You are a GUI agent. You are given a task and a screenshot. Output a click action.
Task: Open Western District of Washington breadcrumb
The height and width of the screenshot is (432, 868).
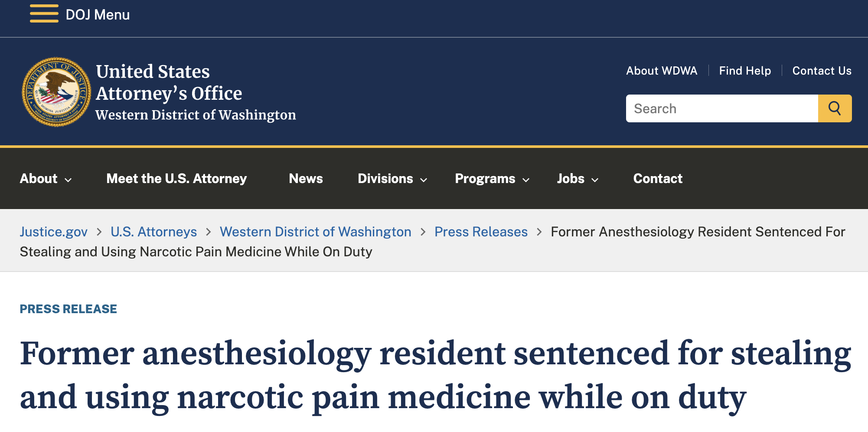[x=315, y=232]
